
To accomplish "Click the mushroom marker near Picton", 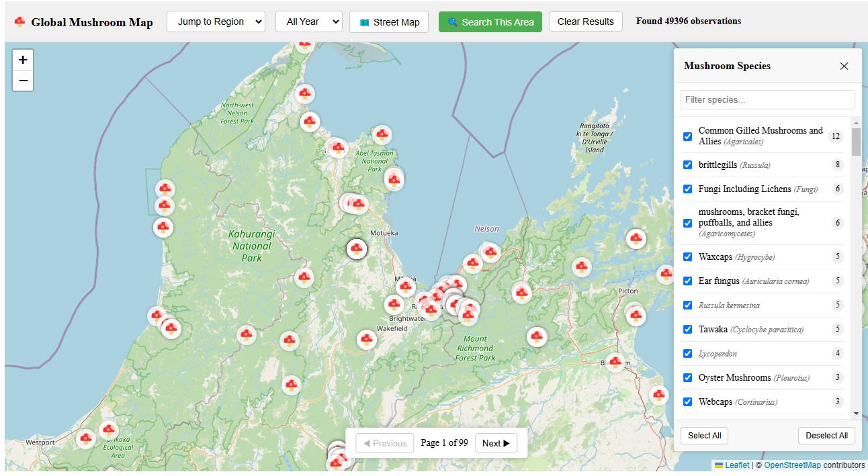I will point(636,314).
